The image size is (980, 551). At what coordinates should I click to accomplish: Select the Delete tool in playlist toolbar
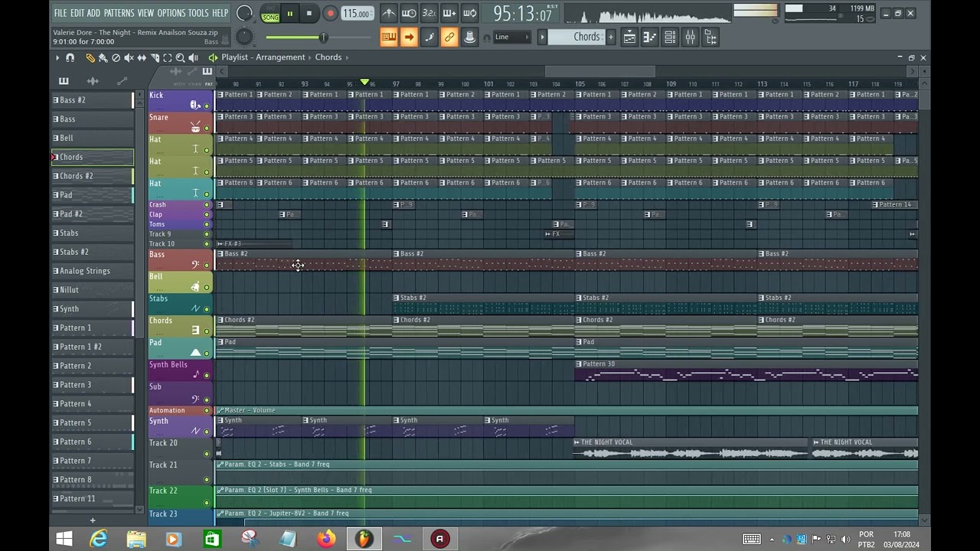coord(116,57)
